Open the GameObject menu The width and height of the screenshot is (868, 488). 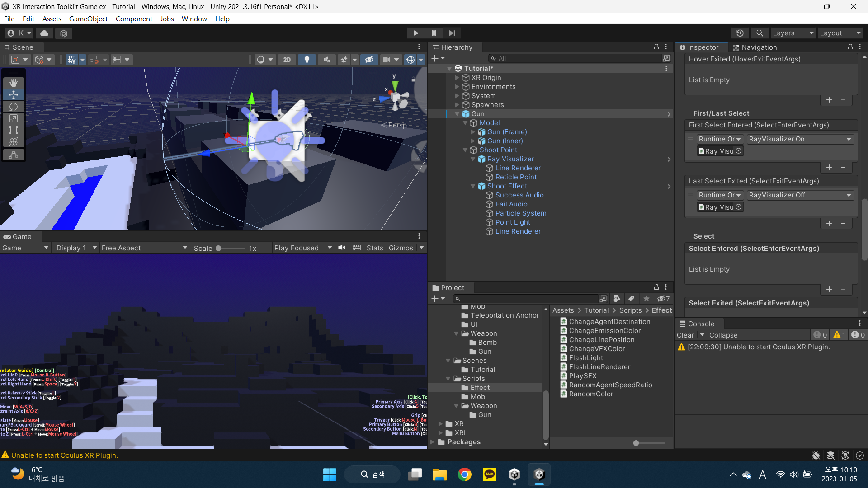pos(88,19)
